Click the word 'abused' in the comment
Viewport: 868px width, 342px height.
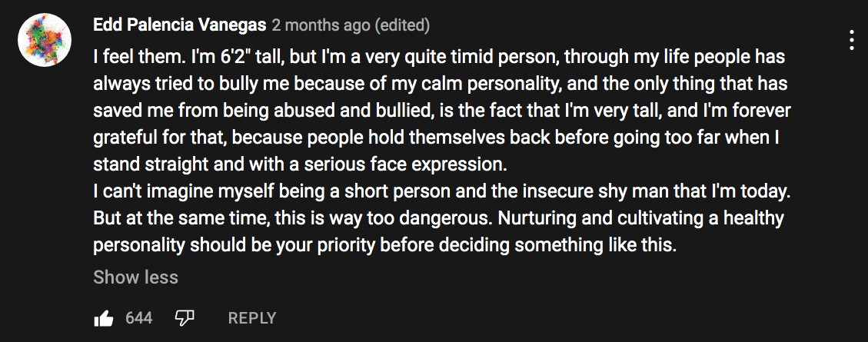pos(302,111)
